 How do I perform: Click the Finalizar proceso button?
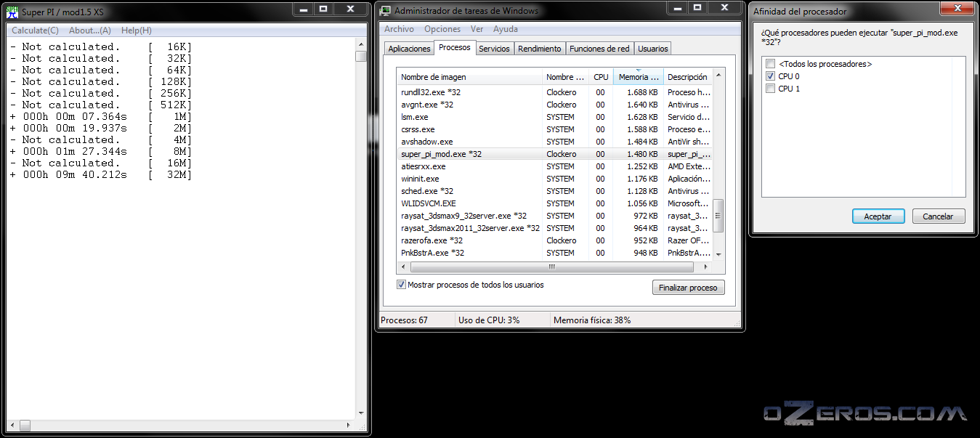(x=688, y=288)
